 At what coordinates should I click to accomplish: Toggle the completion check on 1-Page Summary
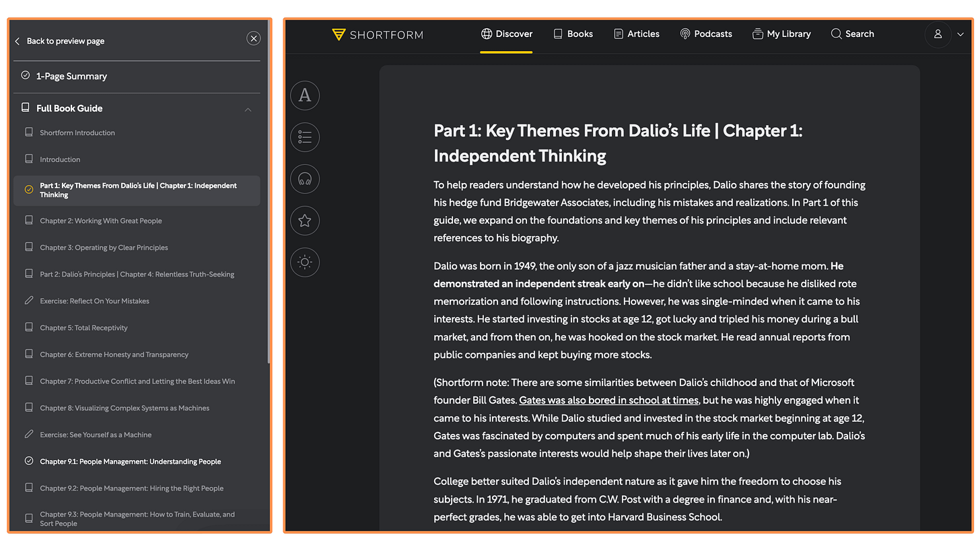(26, 76)
